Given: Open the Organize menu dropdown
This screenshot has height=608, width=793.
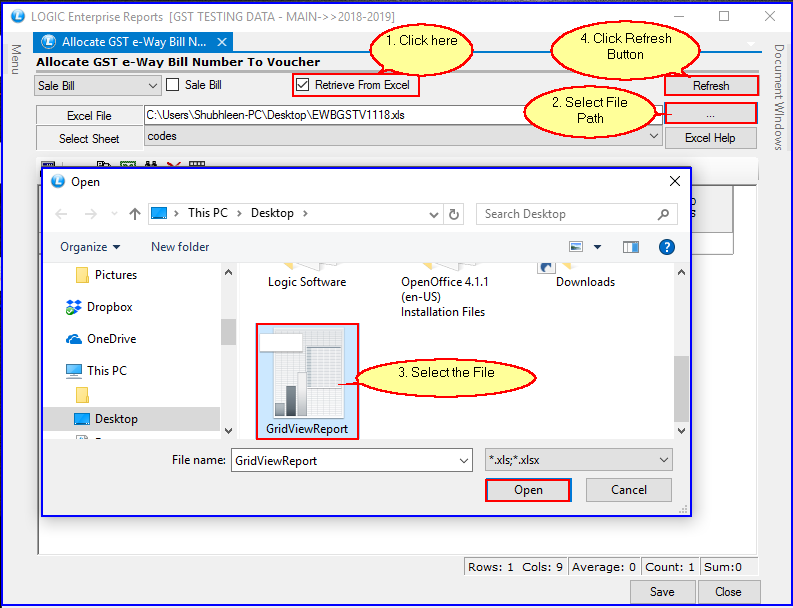Looking at the screenshot, I should click(90, 247).
